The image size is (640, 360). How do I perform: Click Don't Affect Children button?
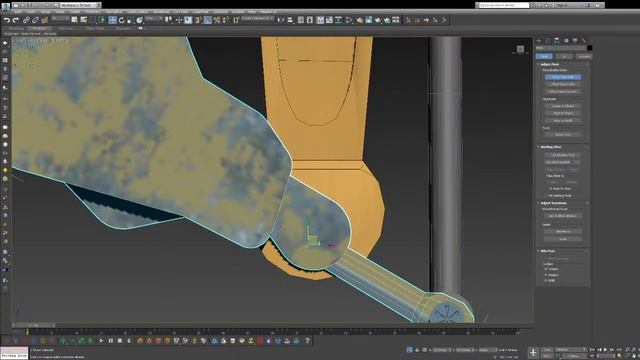point(563,216)
